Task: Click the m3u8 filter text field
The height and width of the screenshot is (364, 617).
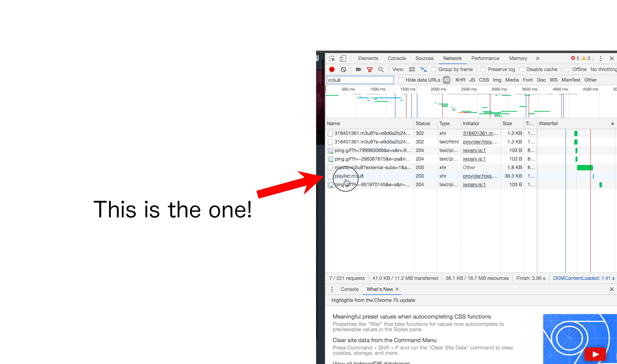Action: point(360,80)
